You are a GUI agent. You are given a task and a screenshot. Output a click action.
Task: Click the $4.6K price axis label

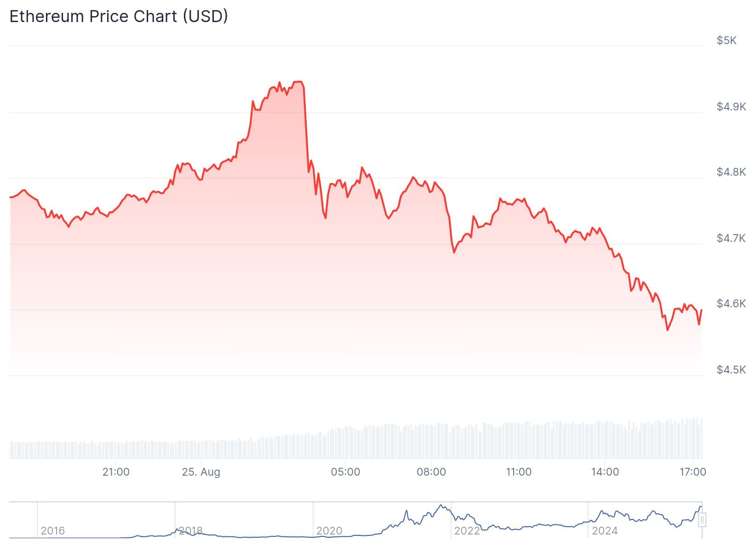[731, 304]
